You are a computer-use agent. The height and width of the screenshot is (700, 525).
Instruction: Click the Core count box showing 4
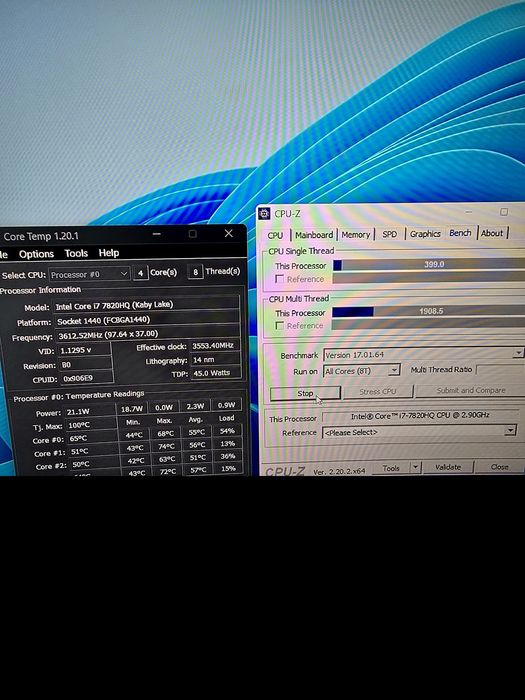pyautogui.click(x=140, y=273)
